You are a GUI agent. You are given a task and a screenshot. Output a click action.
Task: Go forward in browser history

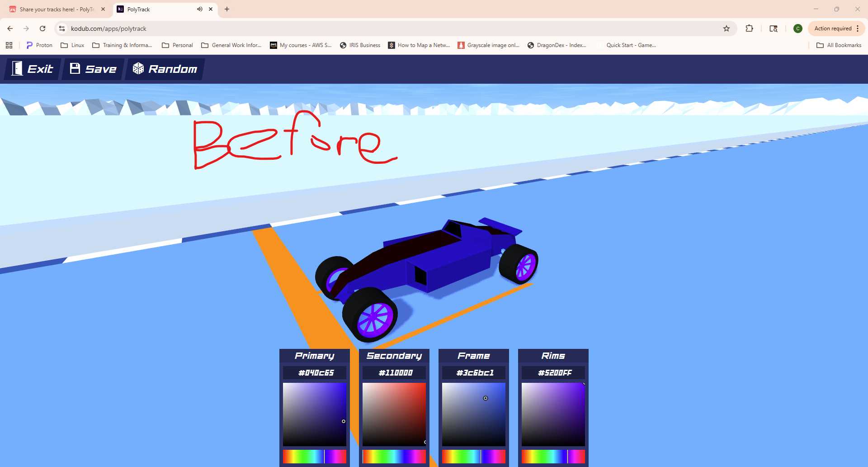click(26, 29)
